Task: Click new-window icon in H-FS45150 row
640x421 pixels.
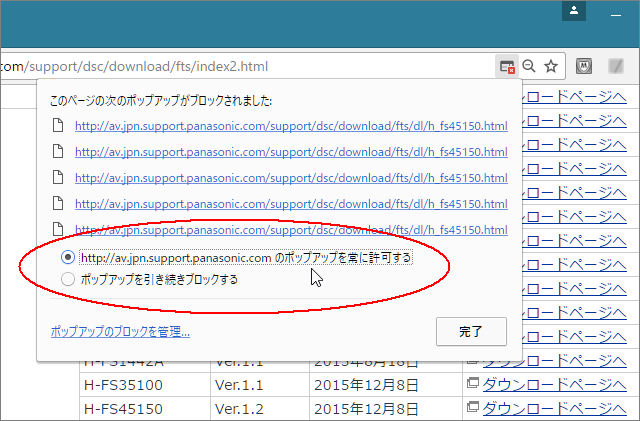Action: tap(473, 406)
